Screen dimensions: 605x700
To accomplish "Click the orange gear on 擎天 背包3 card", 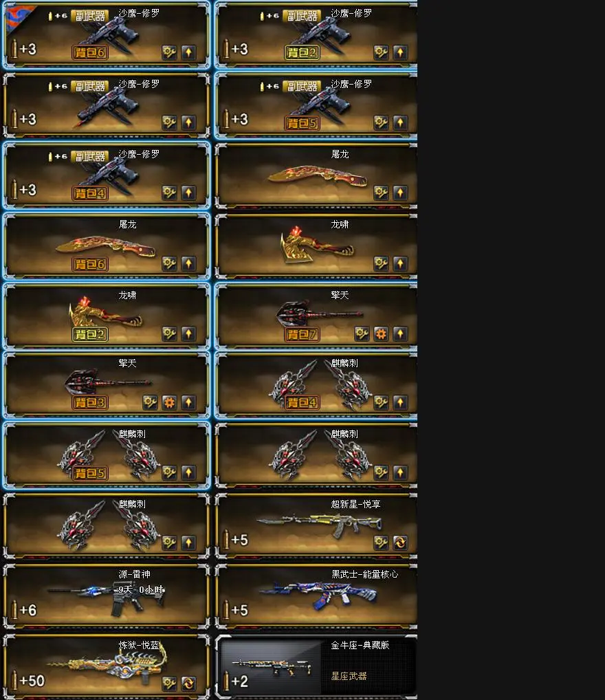I will pos(169,403).
